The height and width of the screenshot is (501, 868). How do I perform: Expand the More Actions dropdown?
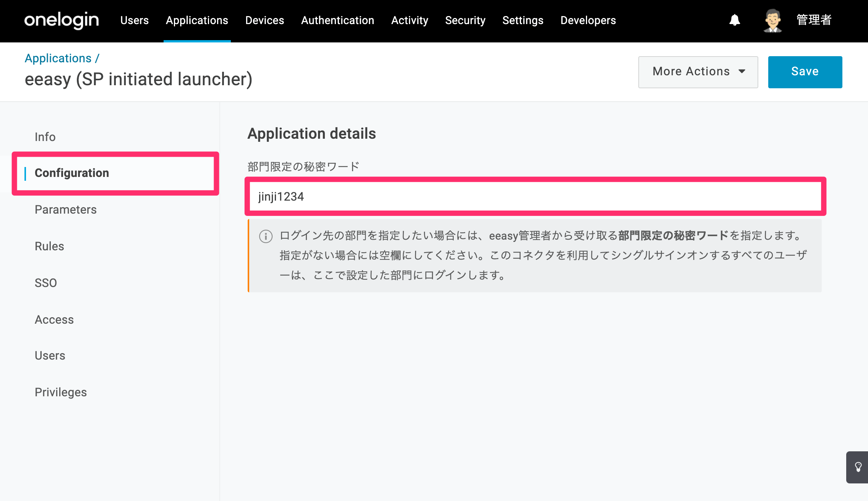point(698,72)
